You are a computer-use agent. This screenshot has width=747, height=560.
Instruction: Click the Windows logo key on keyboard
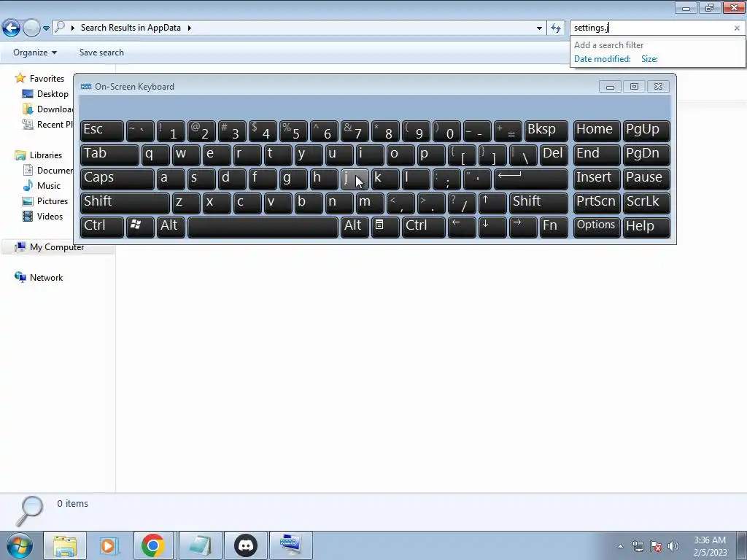pyautogui.click(x=140, y=227)
